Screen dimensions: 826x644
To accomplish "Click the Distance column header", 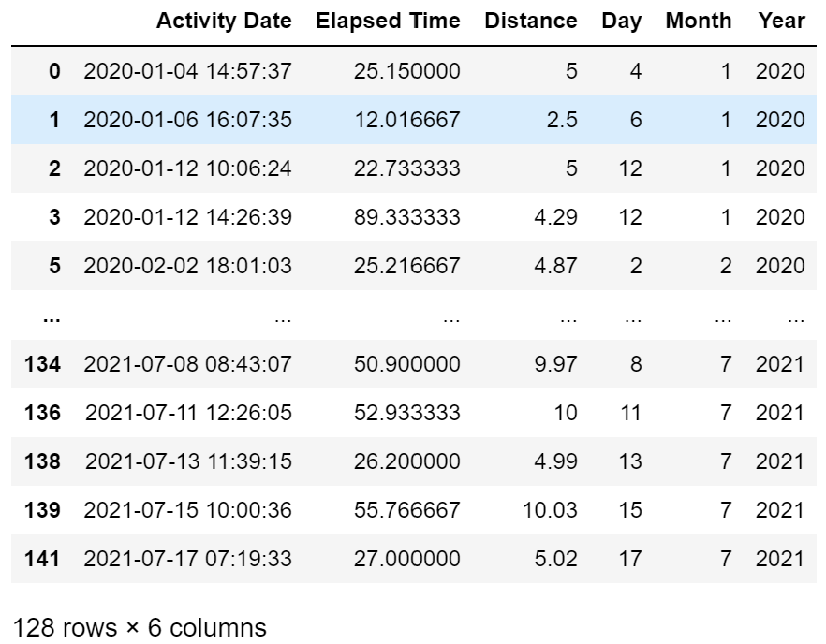I will [x=531, y=22].
